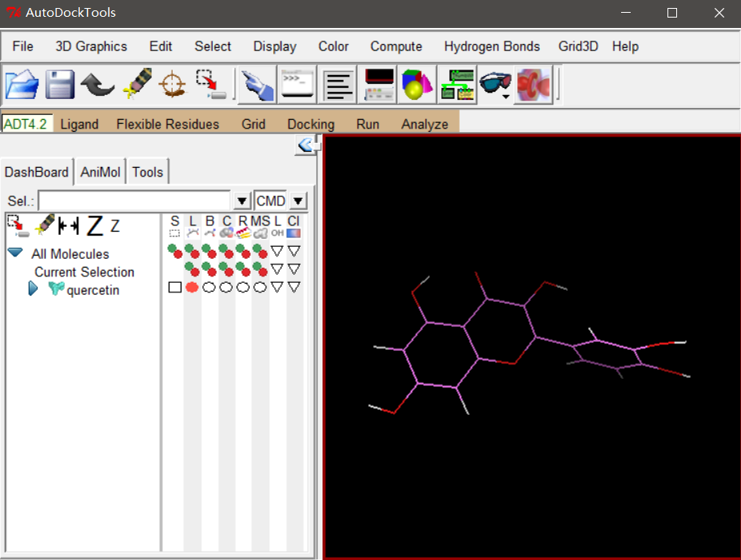
Task: Open the Flexible Residues menu button
Action: click(168, 124)
